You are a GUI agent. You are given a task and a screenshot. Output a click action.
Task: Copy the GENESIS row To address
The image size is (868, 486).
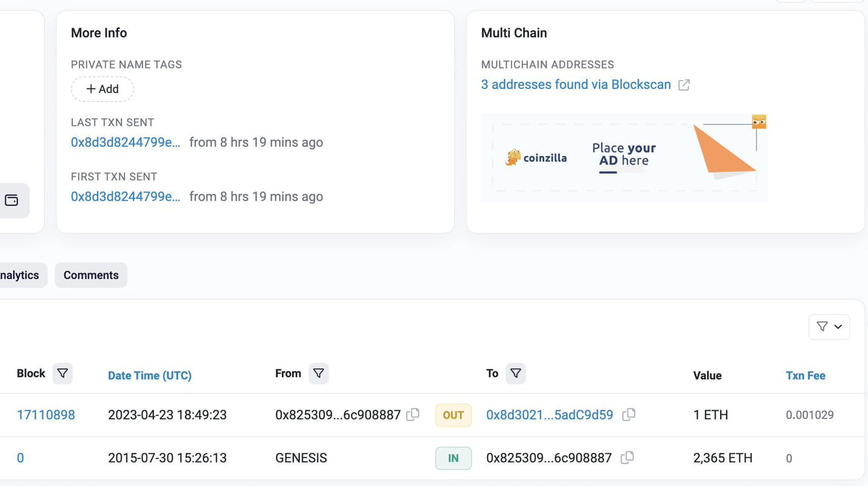(x=627, y=458)
